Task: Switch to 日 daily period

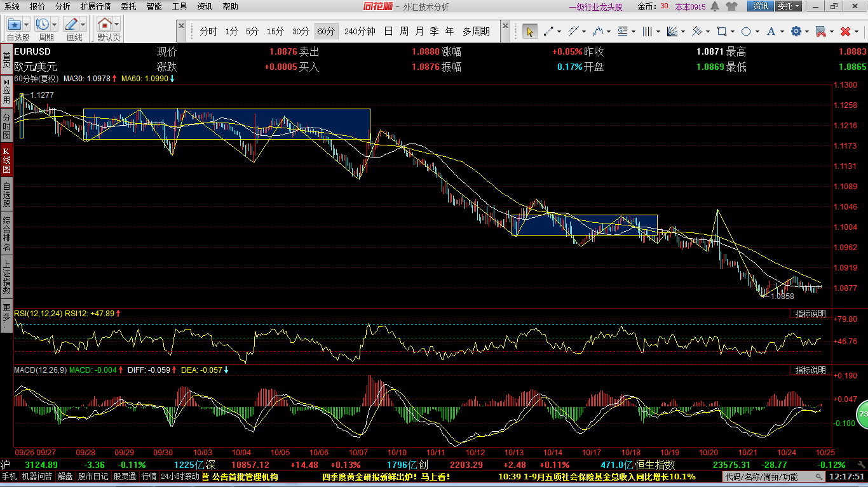Action: coord(388,31)
